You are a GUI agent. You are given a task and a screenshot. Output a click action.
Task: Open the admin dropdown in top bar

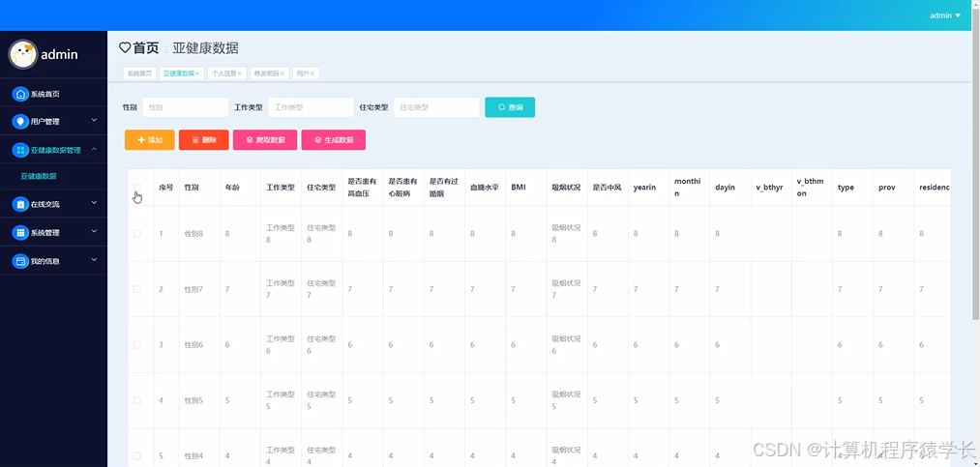tap(945, 15)
